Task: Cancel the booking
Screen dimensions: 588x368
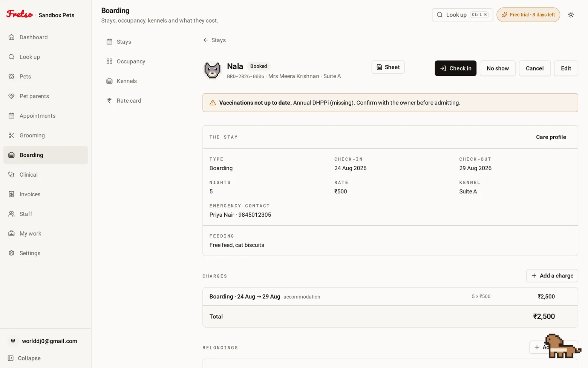Action: 535,68
